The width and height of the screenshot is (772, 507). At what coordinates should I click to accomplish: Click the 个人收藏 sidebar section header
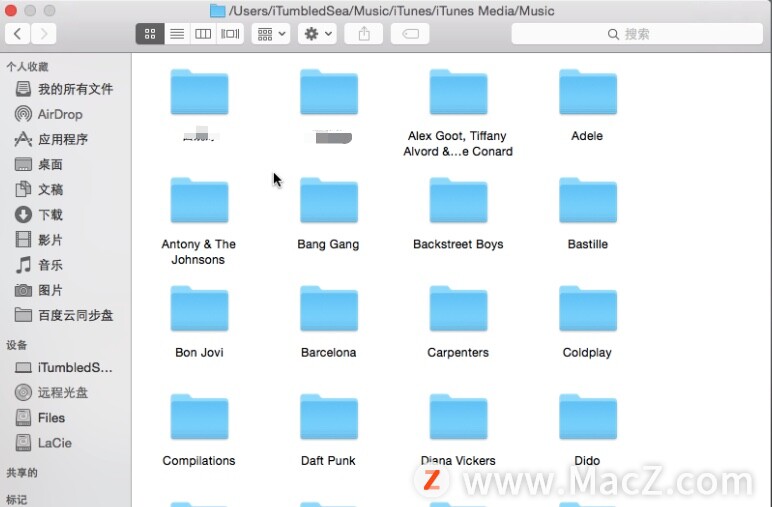[28, 66]
